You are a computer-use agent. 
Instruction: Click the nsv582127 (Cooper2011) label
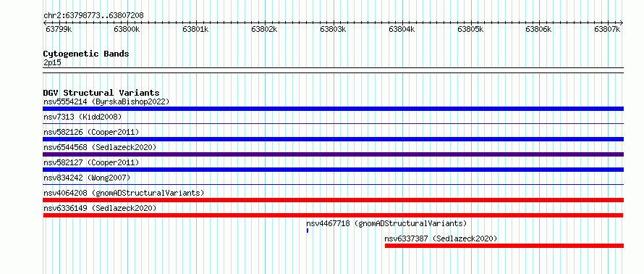[91, 162]
